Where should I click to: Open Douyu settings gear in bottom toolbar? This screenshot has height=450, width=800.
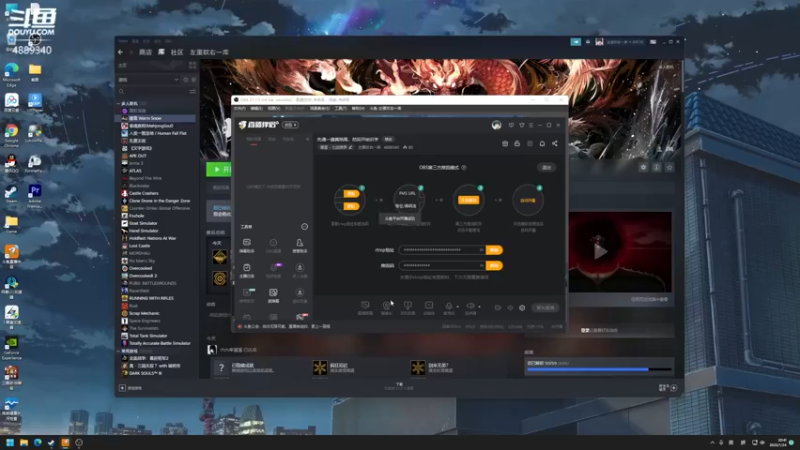pyautogui.click(x=522, y=308)
